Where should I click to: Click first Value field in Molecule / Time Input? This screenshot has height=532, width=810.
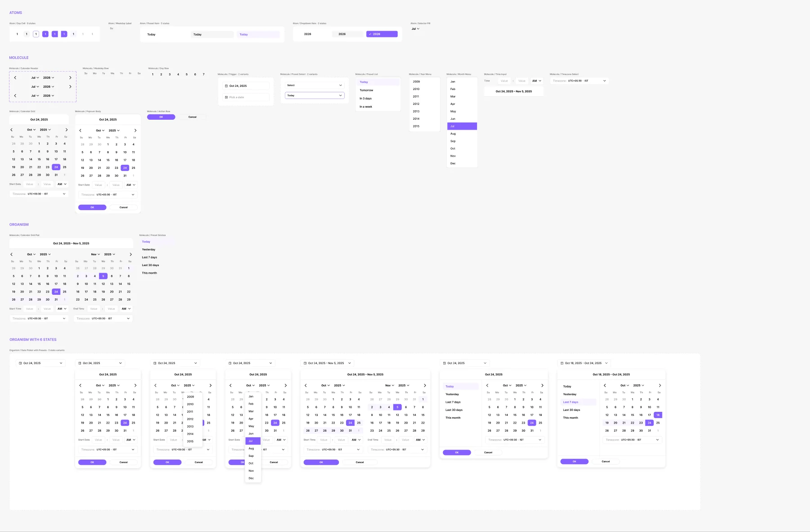click(504, 81)
